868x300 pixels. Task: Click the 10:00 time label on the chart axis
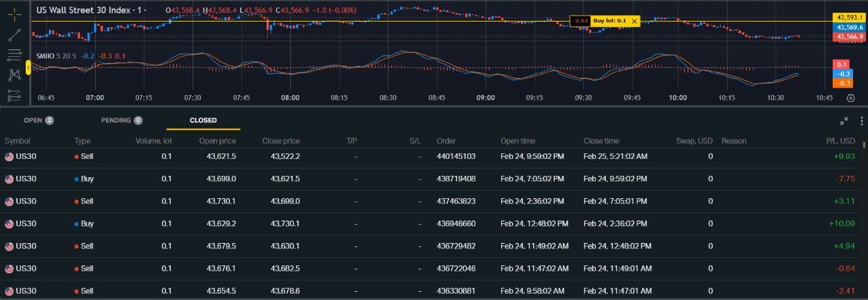(678, 98)
